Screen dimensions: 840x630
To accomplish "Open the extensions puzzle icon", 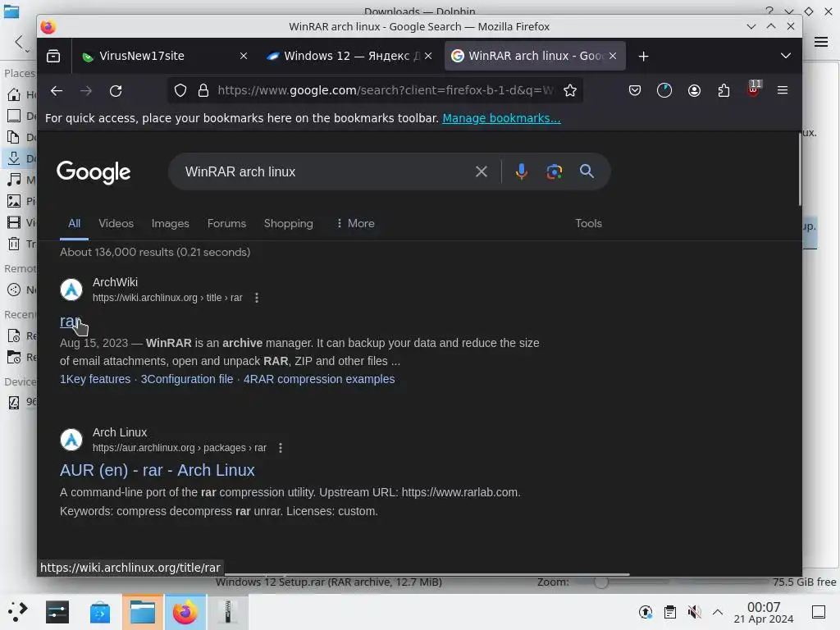I will [x=724, y=90].
